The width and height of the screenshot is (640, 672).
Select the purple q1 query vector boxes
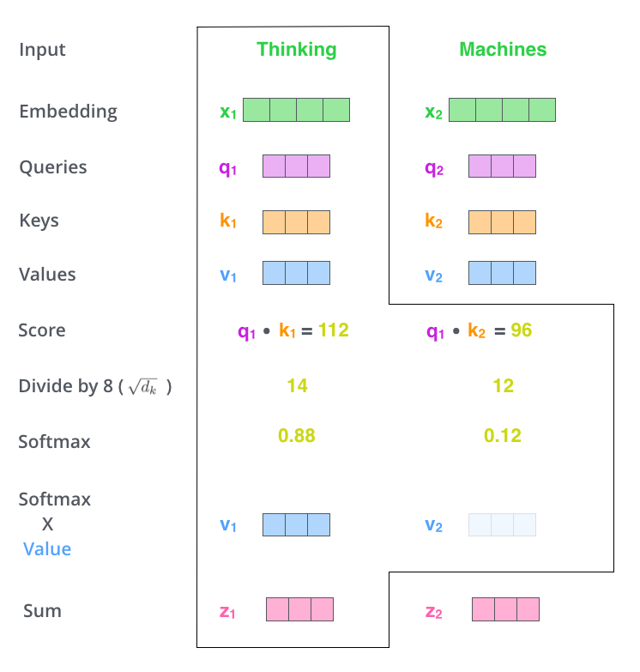(x=296, y=166)
